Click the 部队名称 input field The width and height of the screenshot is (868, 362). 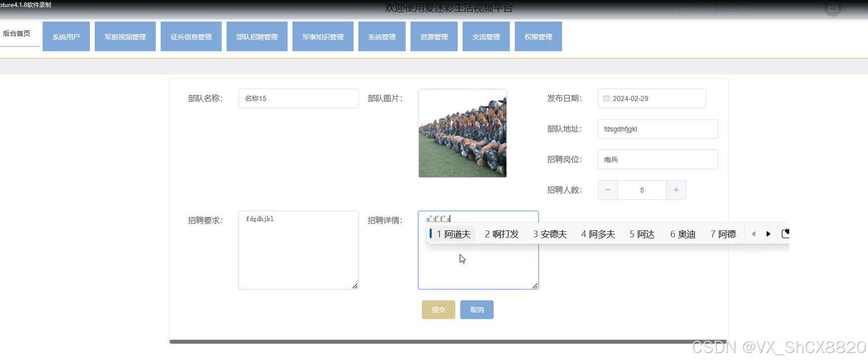coord(299,98)
